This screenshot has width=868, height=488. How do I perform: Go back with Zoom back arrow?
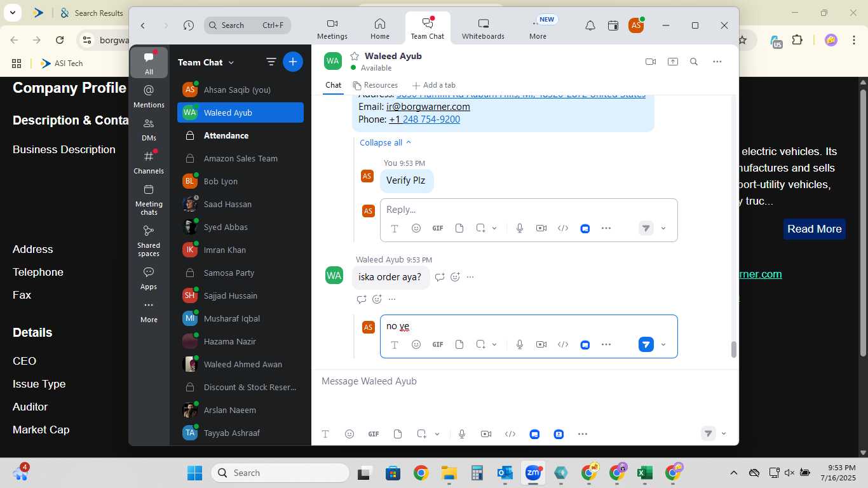coord(143,25)
